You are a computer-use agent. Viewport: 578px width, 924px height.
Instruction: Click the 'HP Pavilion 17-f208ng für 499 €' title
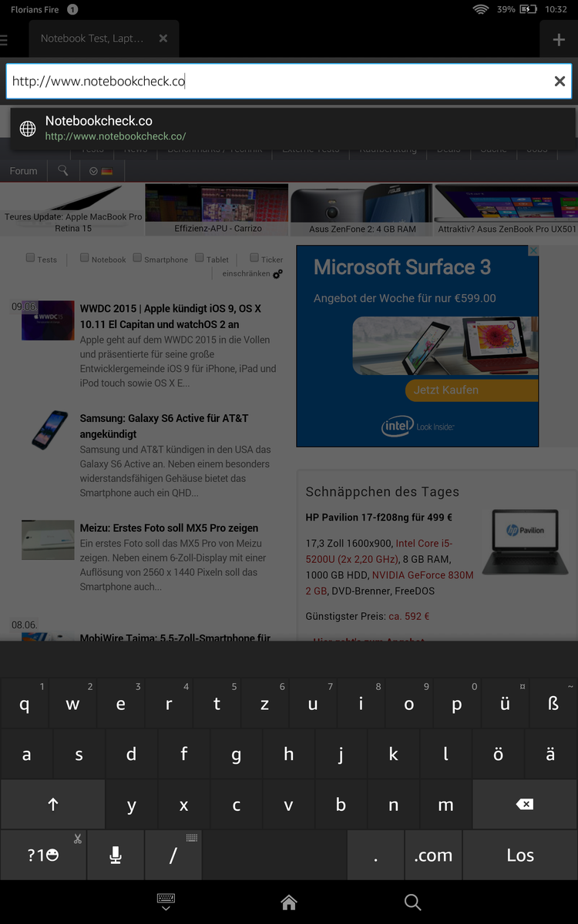[378, 517]
